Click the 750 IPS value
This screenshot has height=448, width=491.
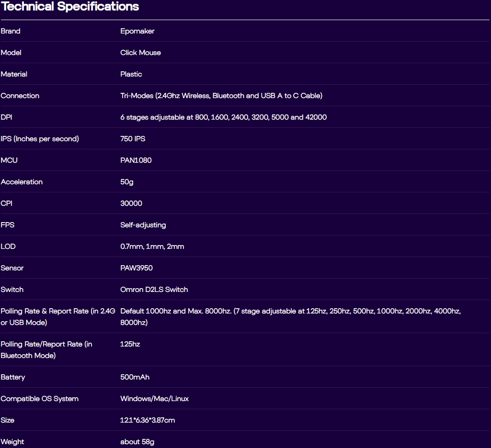(133, 139)
